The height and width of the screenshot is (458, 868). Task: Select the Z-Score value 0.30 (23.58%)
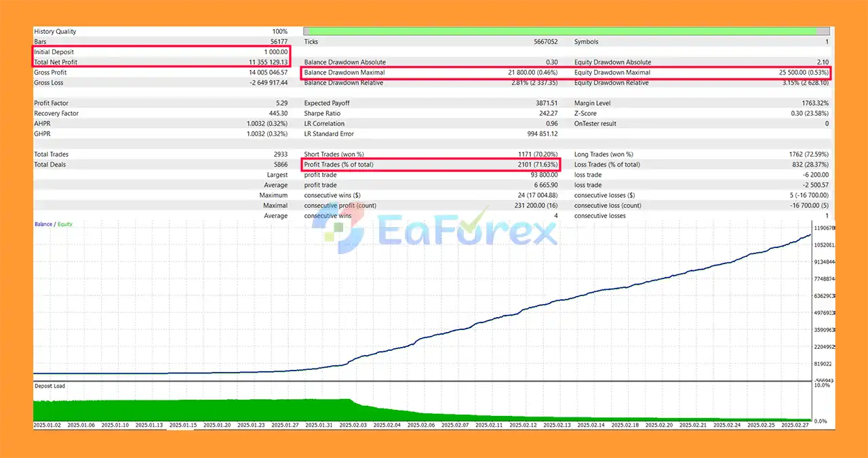[808, 113]
